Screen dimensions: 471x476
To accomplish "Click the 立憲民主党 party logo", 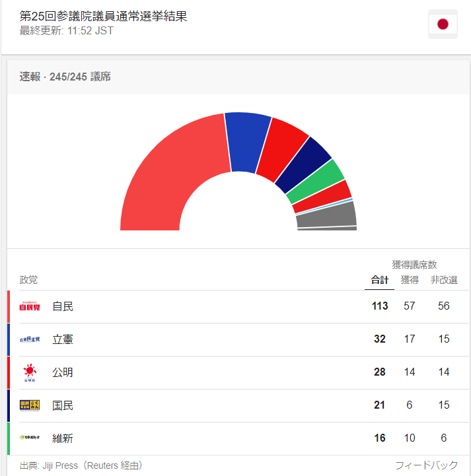I will click(30, 339).
